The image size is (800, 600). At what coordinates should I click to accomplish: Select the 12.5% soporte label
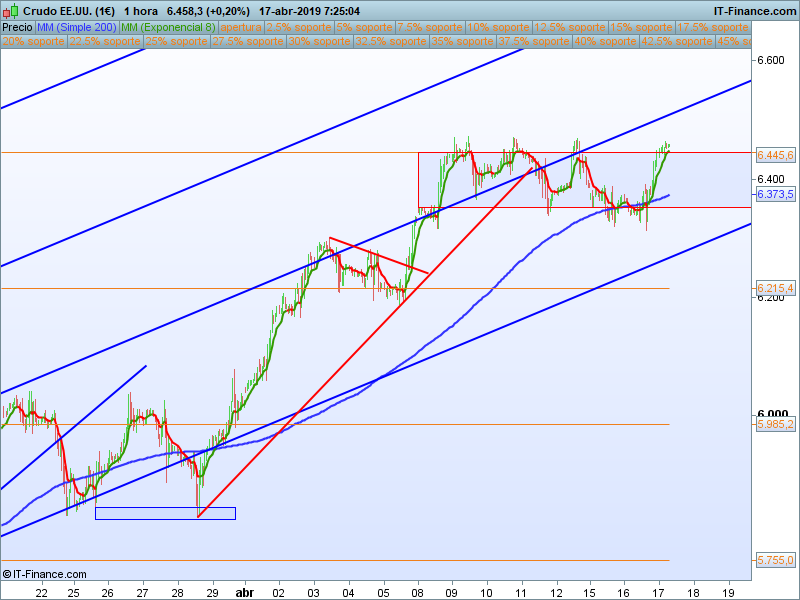coord(570,27)
